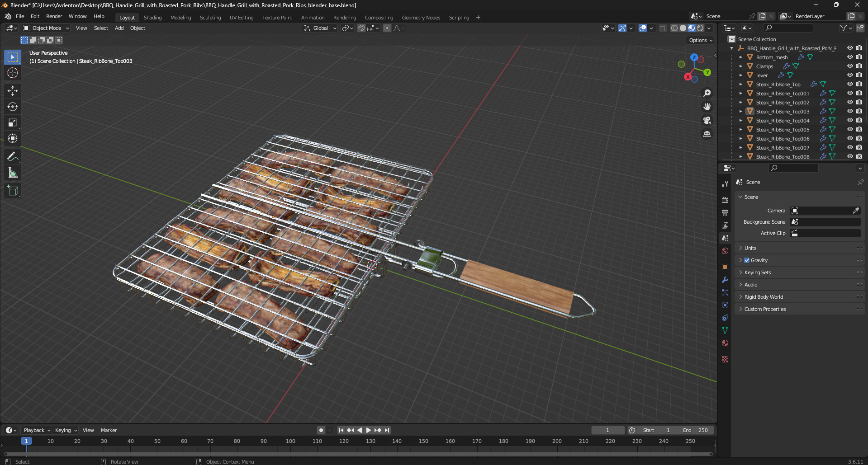Image resolution: width=868 pixels, height=465 pixels.
Task: Toggle X-ray mode in viewport header
Action: [x=663, y=28]
